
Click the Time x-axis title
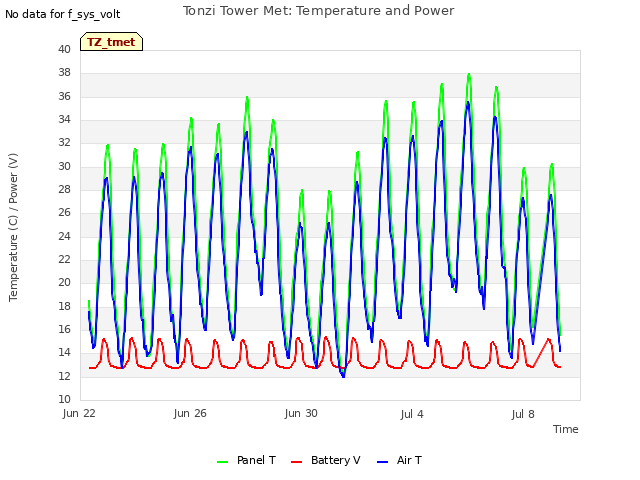[x=566, y=429]
